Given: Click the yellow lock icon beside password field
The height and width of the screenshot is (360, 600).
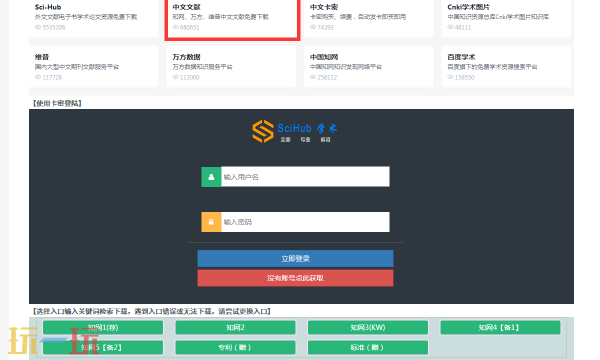Looking at the screenshot, I should (211, 222).
